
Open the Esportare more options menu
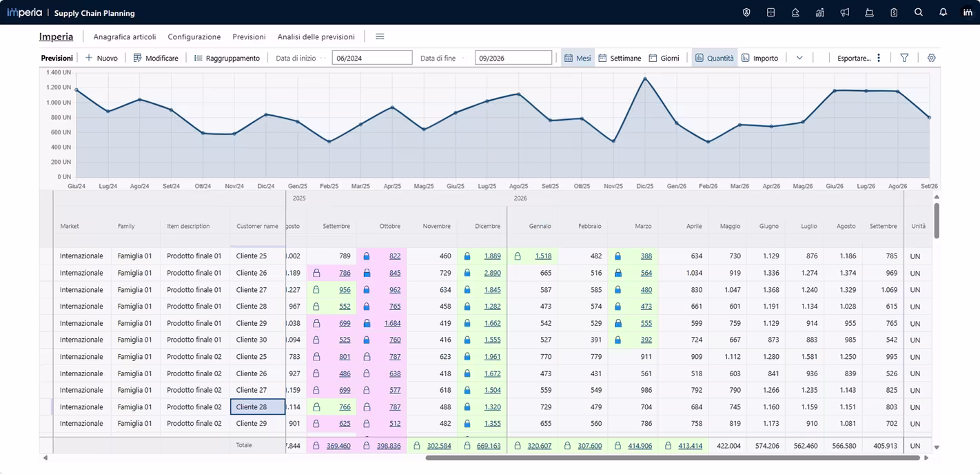point(879,58)
